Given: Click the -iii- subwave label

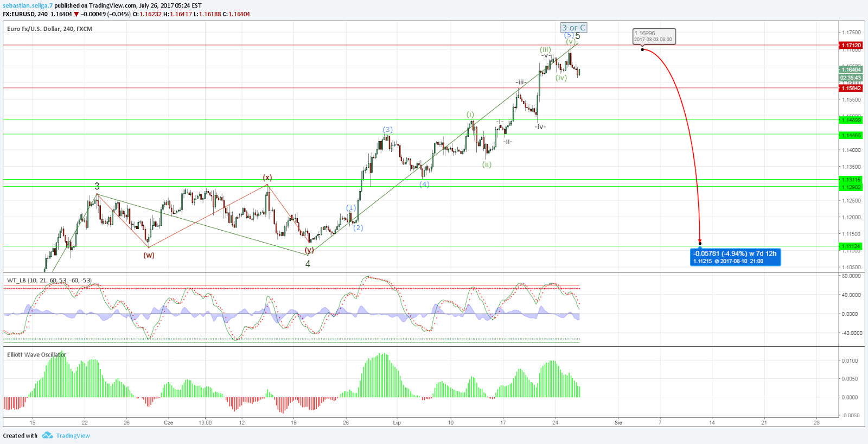Looking at the screenshot, I should pyautogui.click(x=521, y=82).
